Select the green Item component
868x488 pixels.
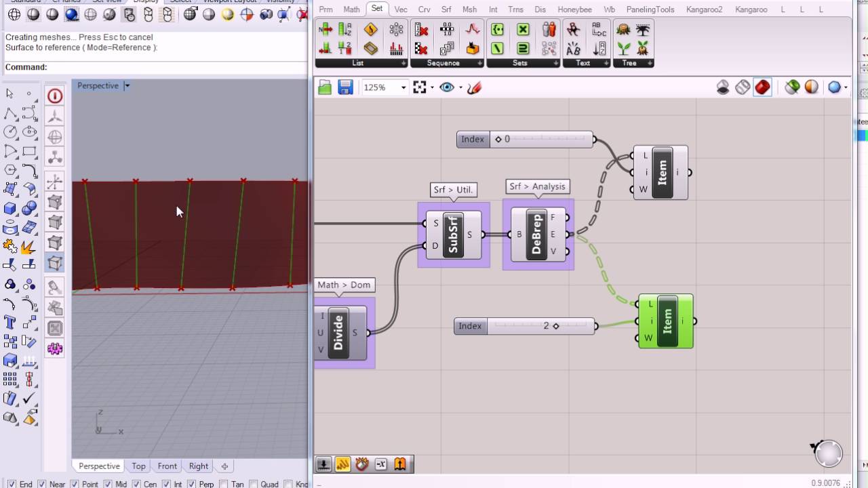pos(666,321)
